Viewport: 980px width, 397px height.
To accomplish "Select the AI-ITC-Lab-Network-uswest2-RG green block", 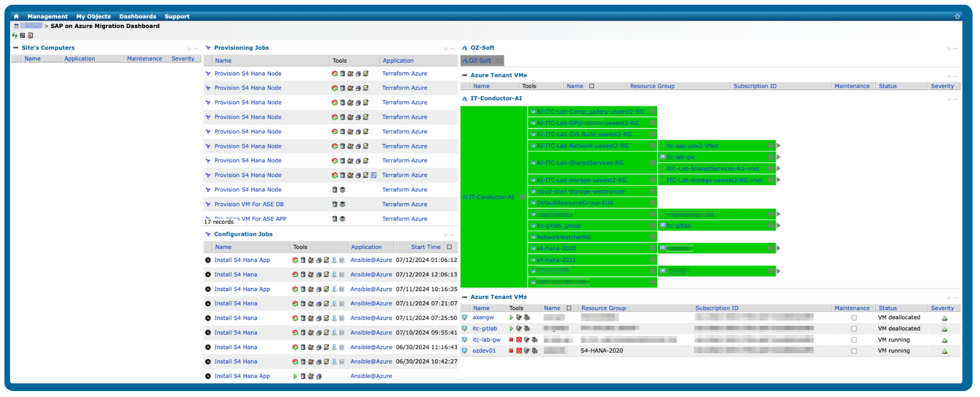I will 593,146.
